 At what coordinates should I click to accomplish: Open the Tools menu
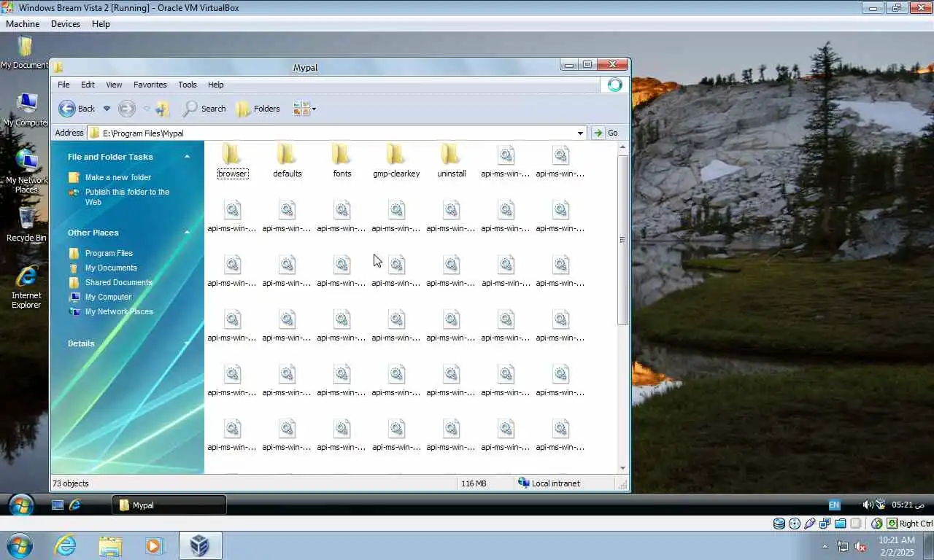tap(188, 85)
